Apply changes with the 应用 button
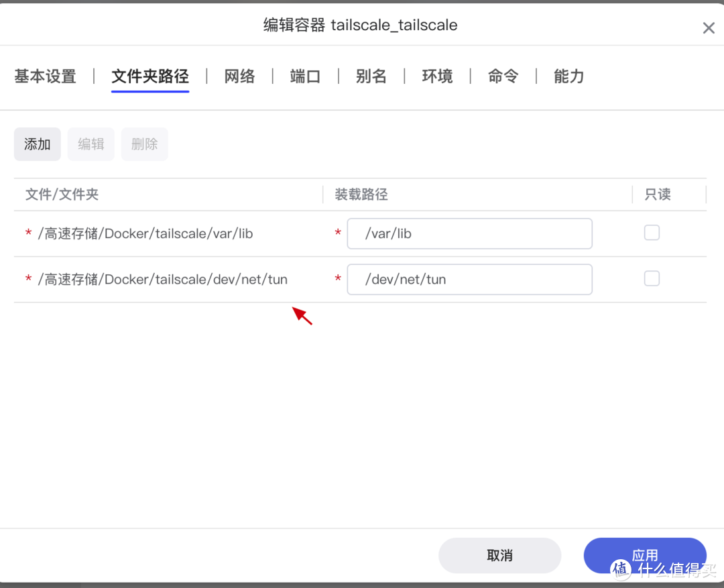 645,555
